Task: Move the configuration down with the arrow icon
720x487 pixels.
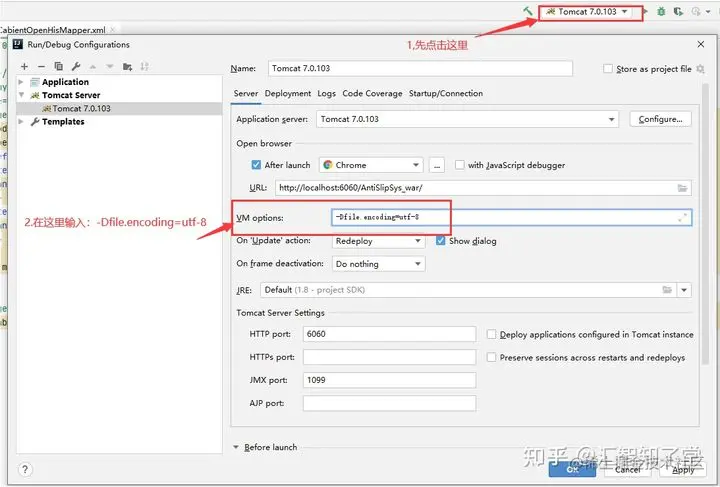Action: pyautogui.click(x=110, y=67)
